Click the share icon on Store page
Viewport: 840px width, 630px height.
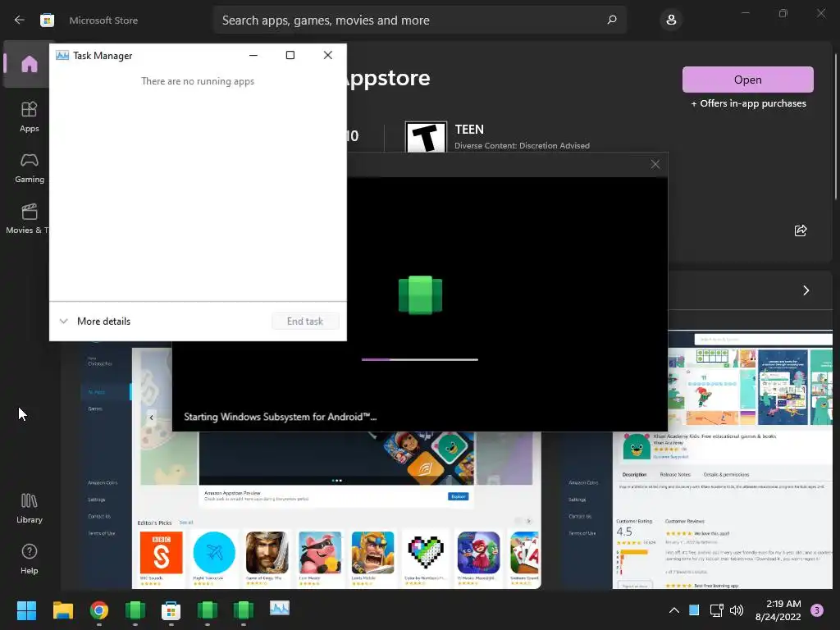coord(801,231)
